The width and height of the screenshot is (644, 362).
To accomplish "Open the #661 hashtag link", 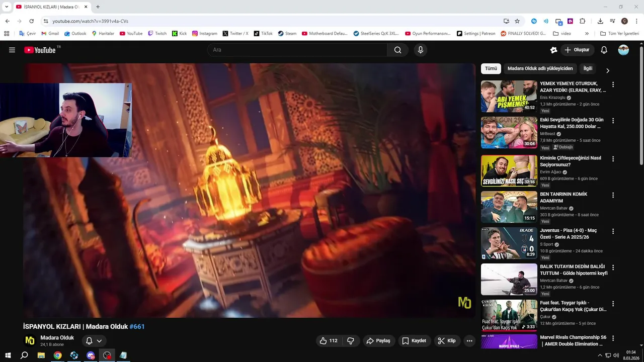I will coord(137,326).
